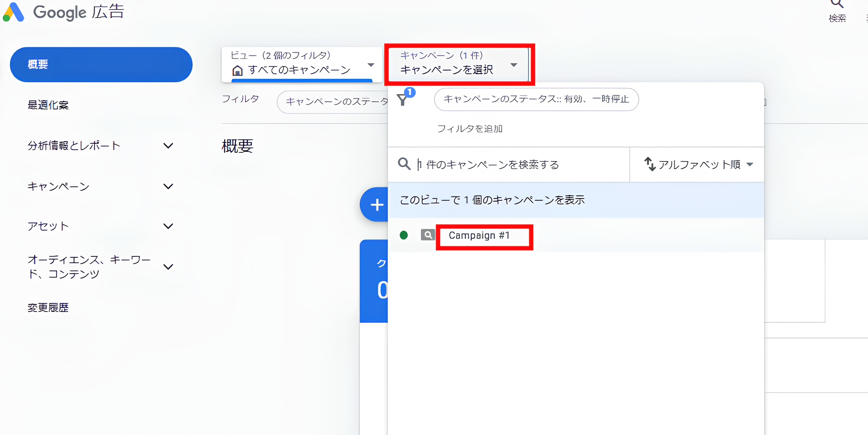Image resolution: width=868 pixels, height=435 pixels.
Task: Click the Google 広告 logo
Action: 63,12
